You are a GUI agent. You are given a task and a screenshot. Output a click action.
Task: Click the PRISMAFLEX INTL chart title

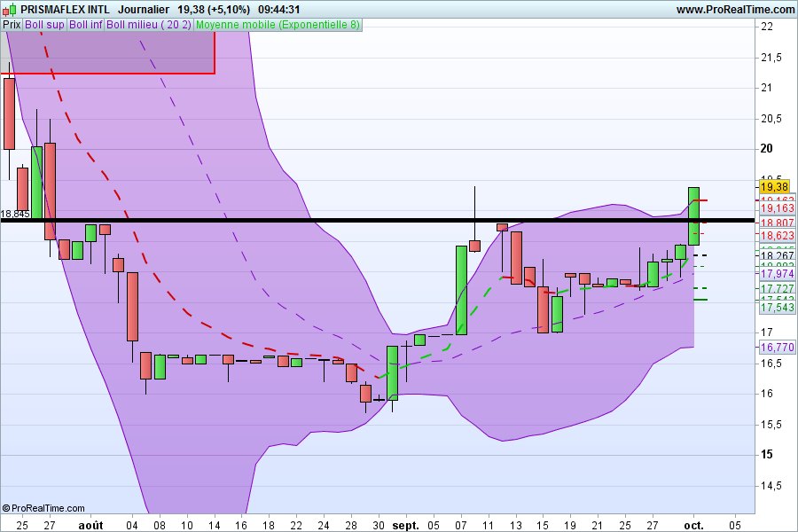point(65,10)
